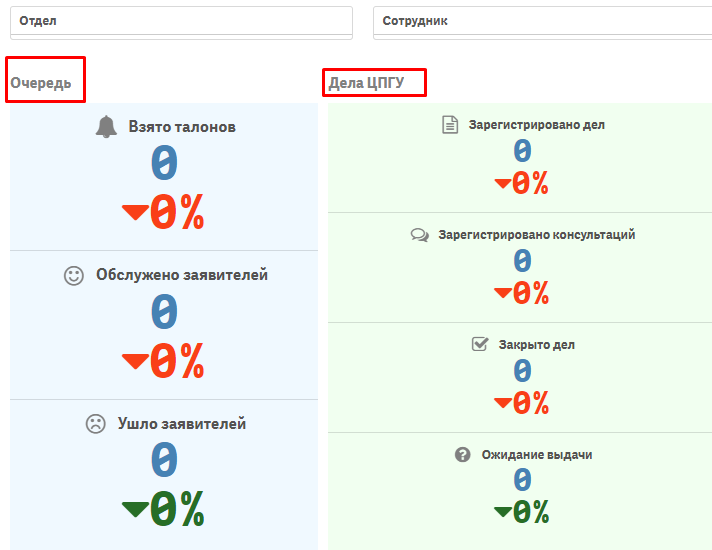Click the blue 0 value under Зарегистрировано дел

click(523, 151)
